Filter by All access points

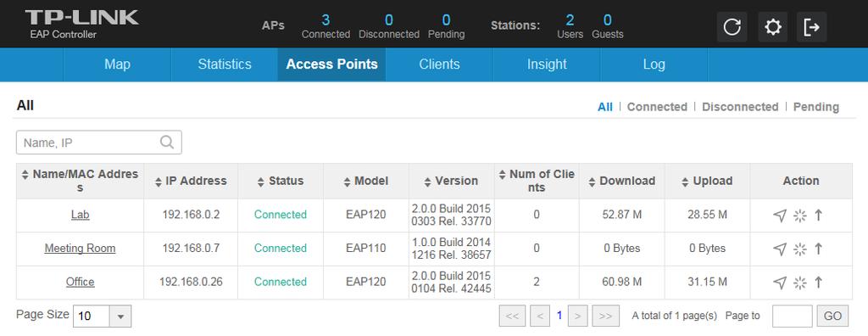605,106
